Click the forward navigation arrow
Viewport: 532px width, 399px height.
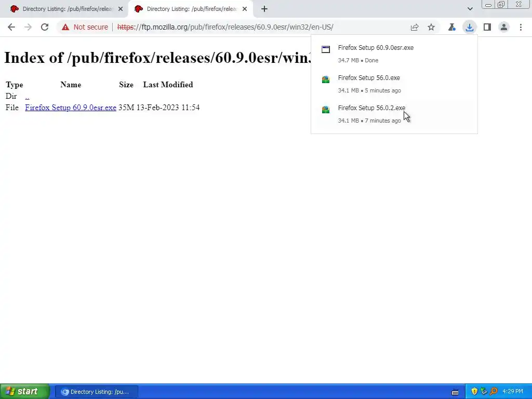[28, 27]
